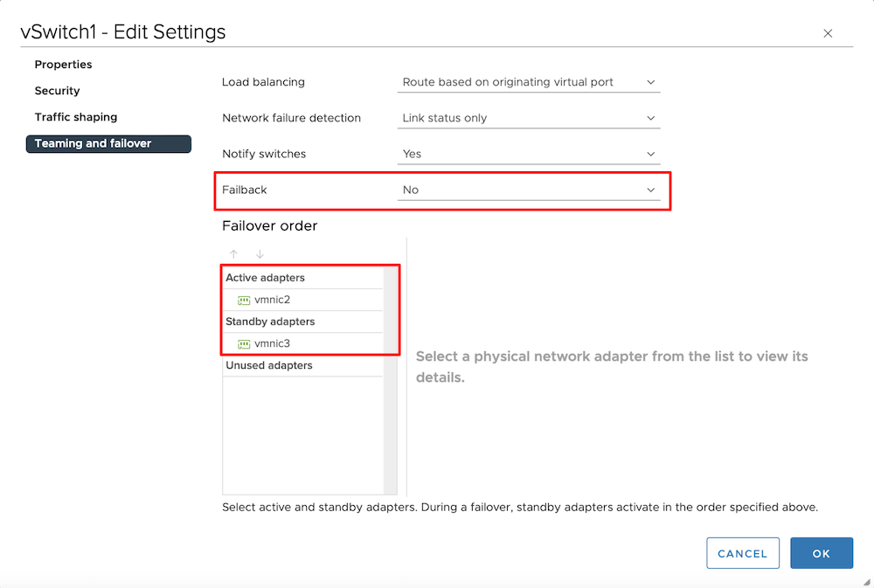Image resolution: width=874 pixels, height=588 pixels.
Task: Click the Unused adapters group header
Action: click(268, 365)
